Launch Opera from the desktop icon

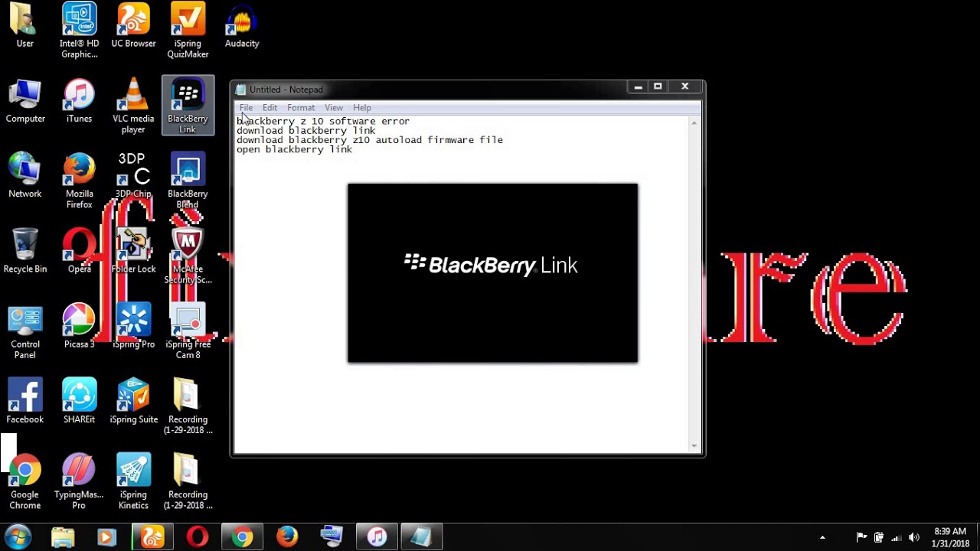coord(79,251)
